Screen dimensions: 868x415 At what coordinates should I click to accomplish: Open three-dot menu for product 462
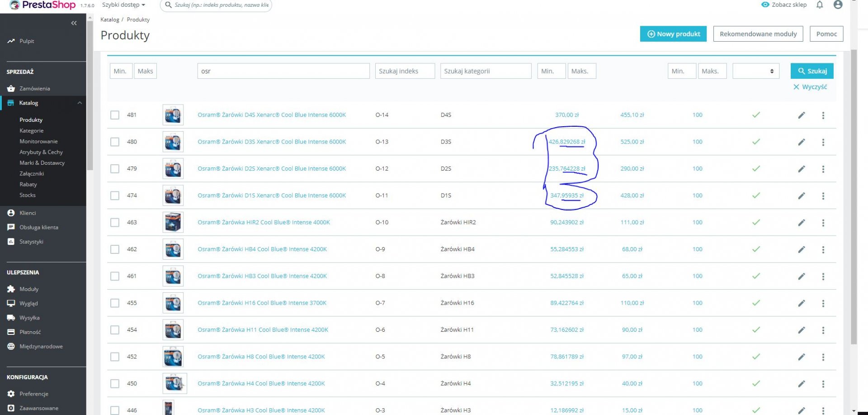[x=823, y=250]
